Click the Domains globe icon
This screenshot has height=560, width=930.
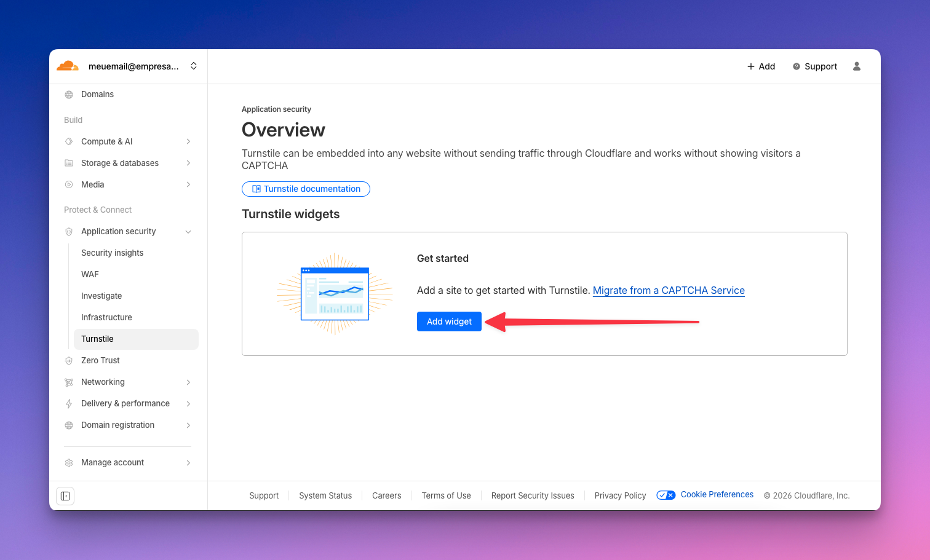(x=69, y=95)
